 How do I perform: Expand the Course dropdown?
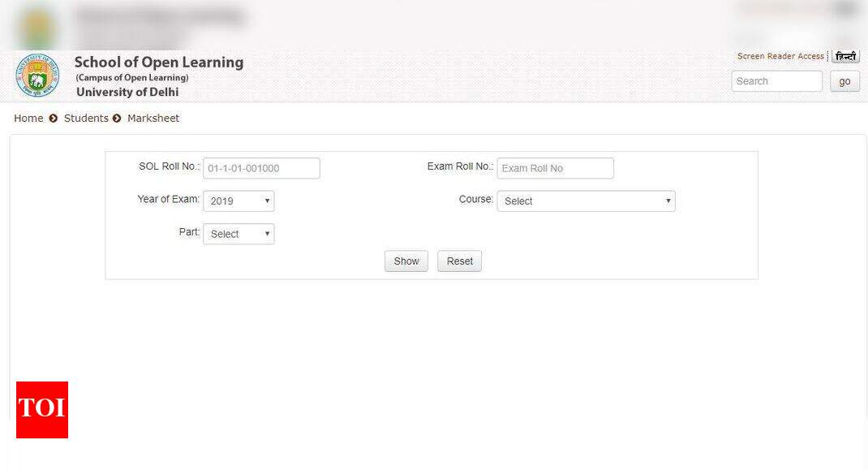[586, 201]
